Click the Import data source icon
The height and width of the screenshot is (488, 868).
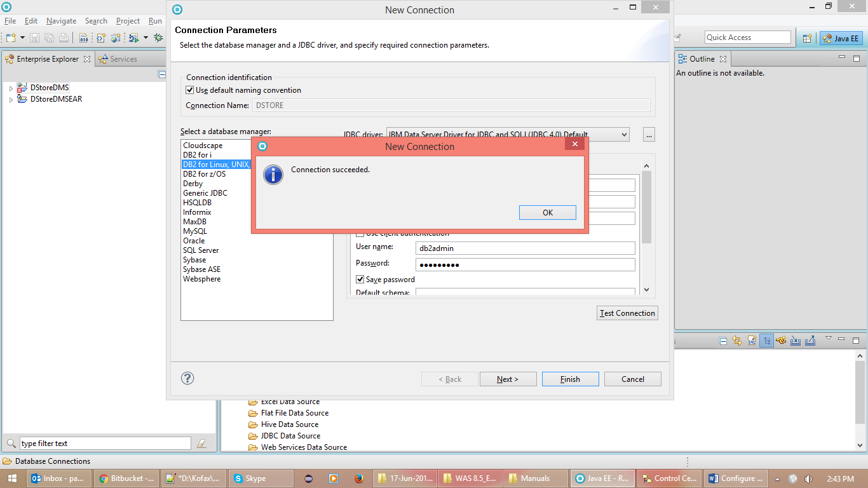(x=795, y=341)
